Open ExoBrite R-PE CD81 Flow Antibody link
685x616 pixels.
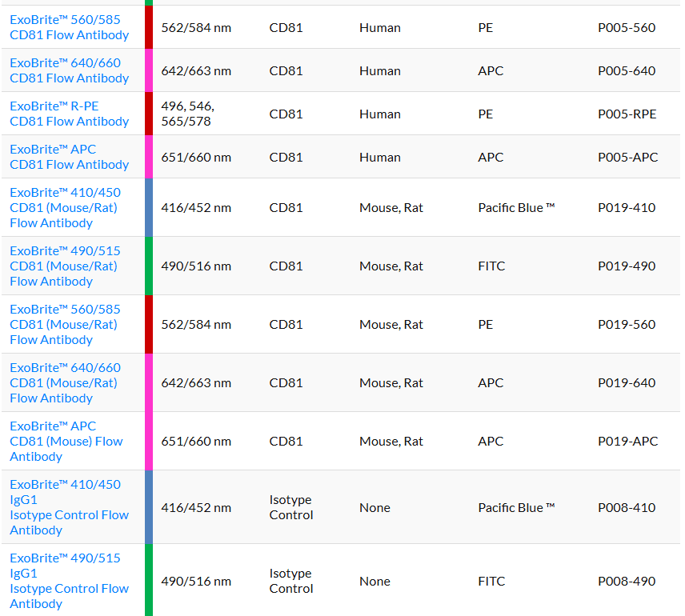click(69, 114)
